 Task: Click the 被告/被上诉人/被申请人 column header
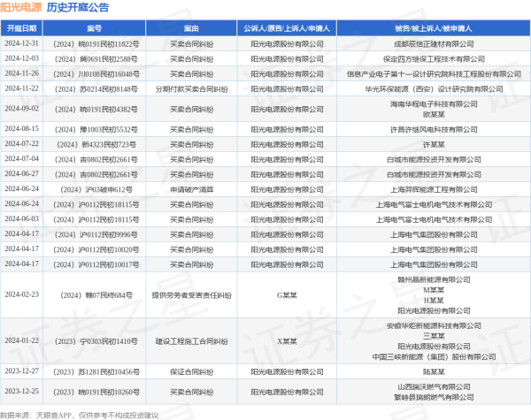pos(433,28)
